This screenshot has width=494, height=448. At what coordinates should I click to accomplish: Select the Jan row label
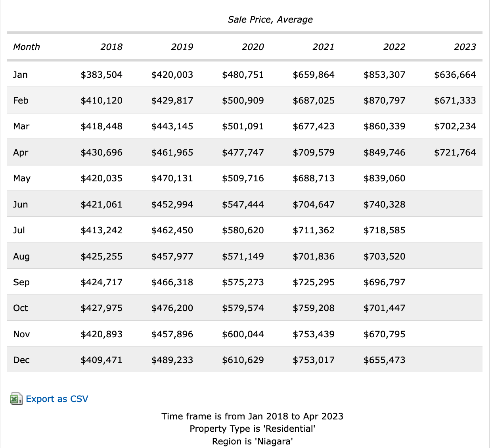pos(20,75)
